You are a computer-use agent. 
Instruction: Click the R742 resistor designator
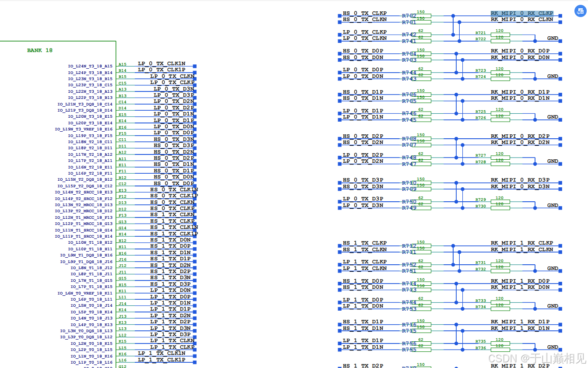coord(409,35)
